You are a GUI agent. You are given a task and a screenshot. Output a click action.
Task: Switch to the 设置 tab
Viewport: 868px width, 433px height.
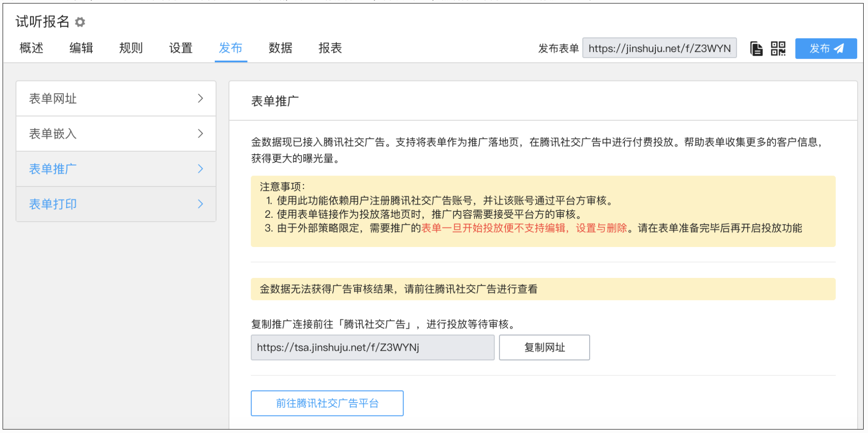point(181,48)
